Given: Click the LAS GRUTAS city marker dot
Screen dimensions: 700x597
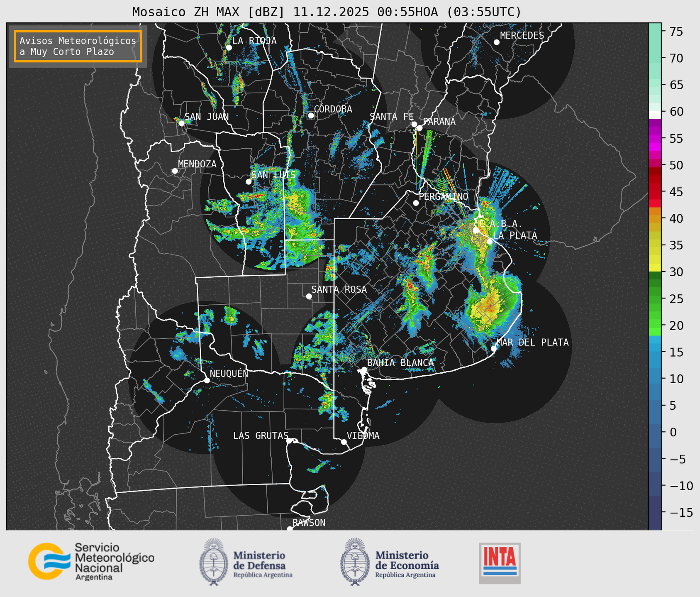Looking at the screenshot, I should (289, 441).
